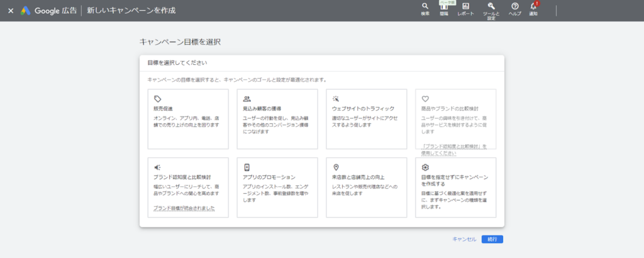Click the キャンセル button
The width and height of the screenshot is (644, 258).
click(465, 239)
